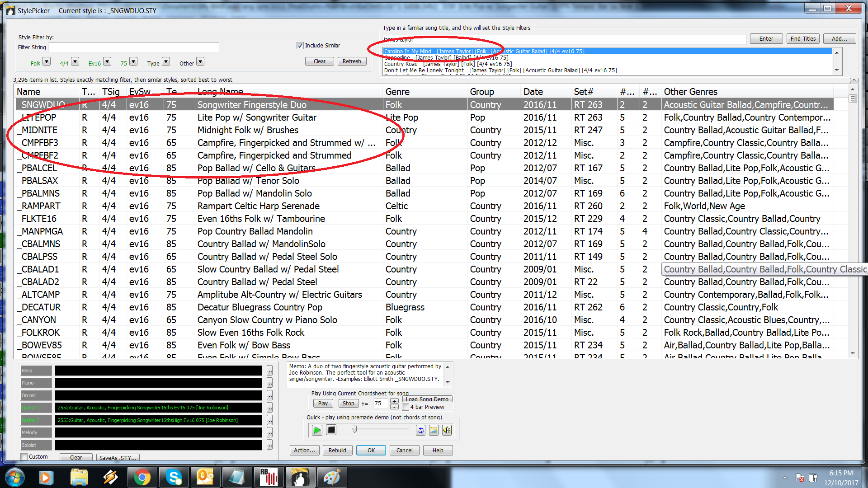Click the Rebuild button
This screenshot has width=868, height=488.
337,450
